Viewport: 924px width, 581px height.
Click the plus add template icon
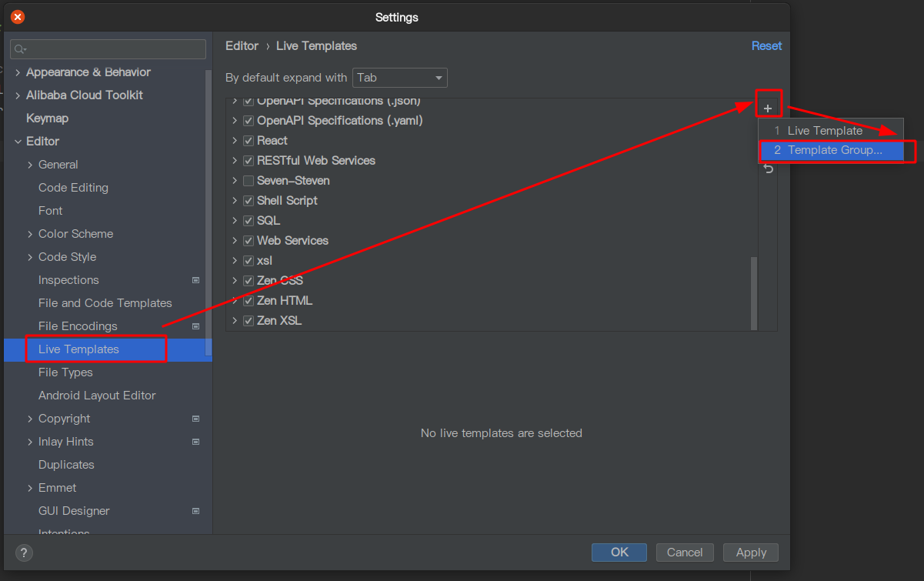767,109
